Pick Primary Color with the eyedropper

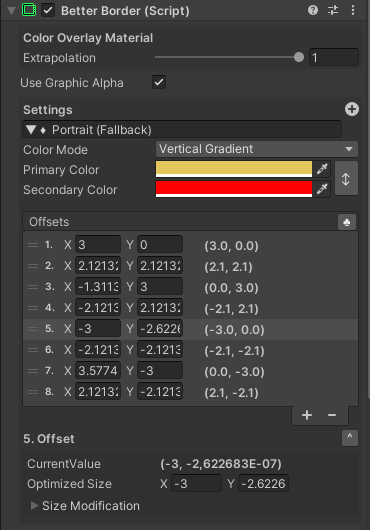(x=322, y=169)
